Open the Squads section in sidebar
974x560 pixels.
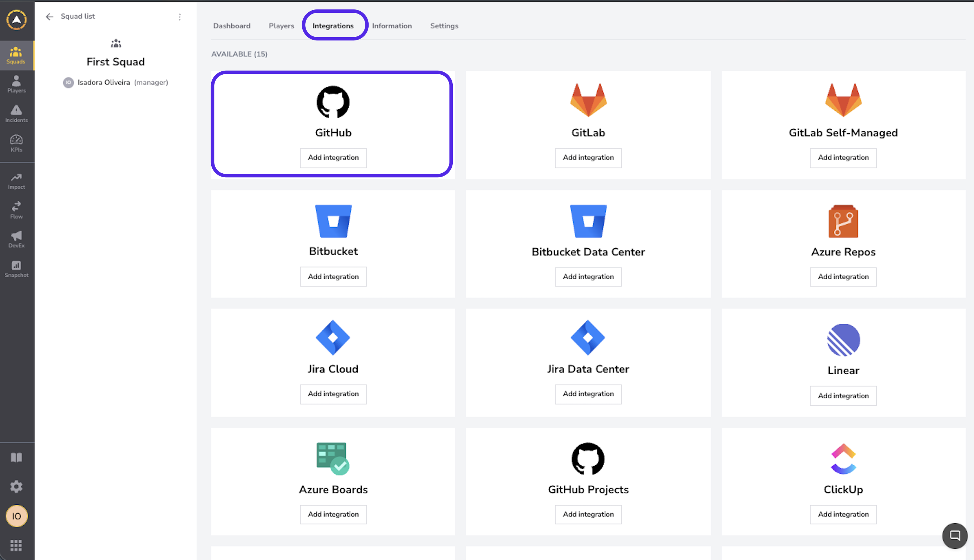(16, 55)
